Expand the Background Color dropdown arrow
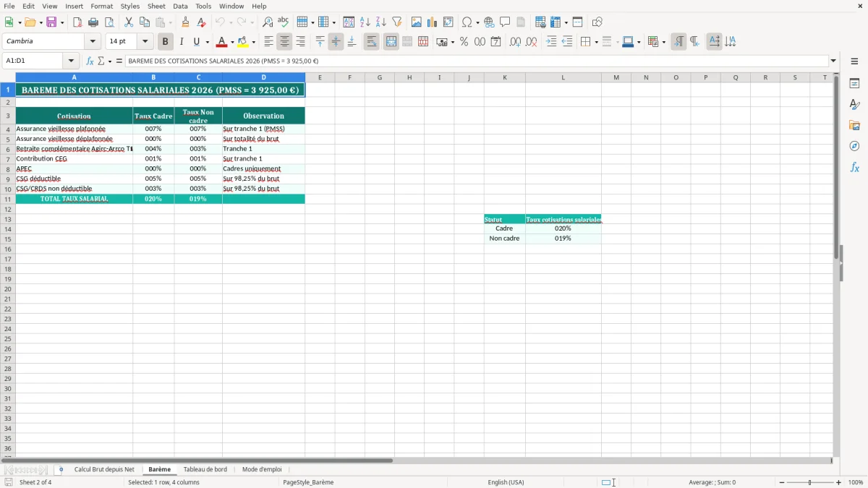 (x=253, y=42)
